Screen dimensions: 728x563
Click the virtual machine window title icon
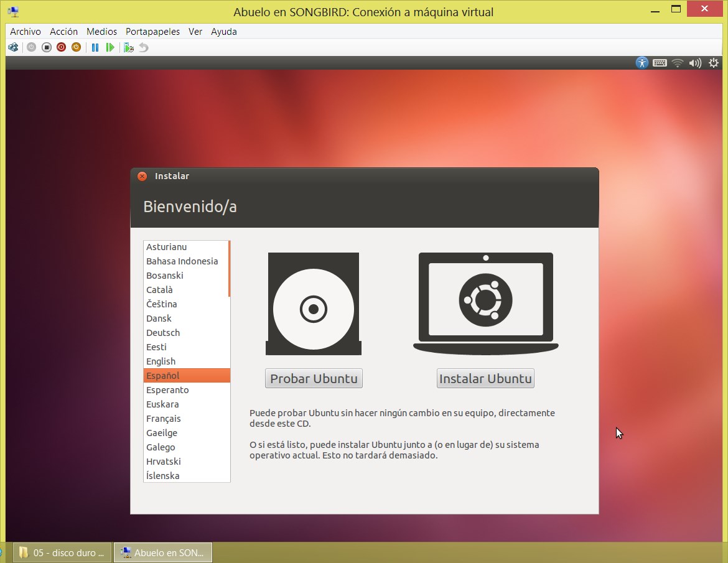[x=14, y=12]
